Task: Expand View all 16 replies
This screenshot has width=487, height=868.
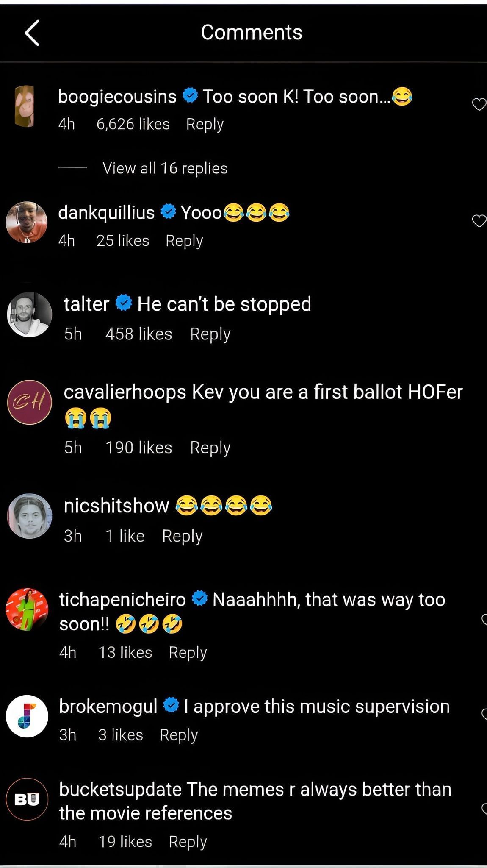Action: click(165, 168)
